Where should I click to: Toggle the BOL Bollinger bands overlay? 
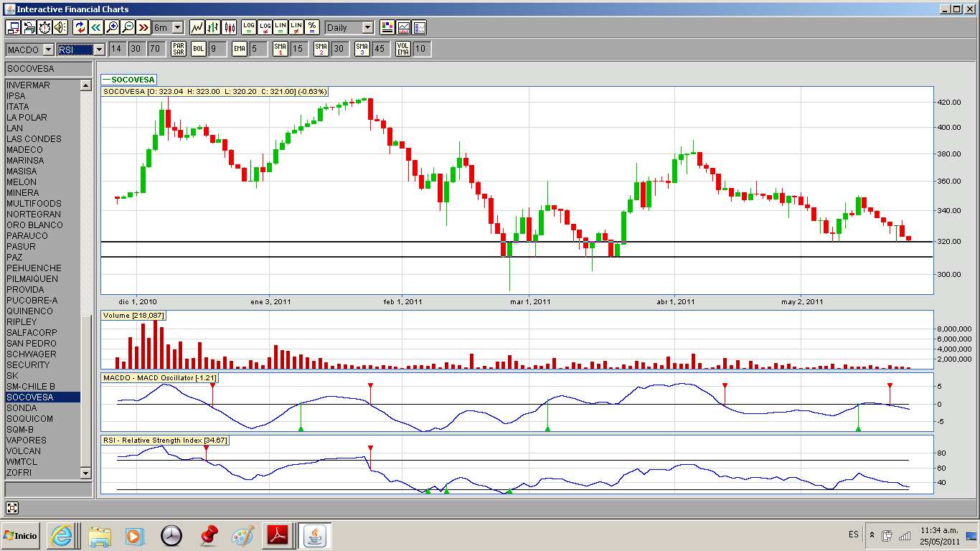[199, 49]
